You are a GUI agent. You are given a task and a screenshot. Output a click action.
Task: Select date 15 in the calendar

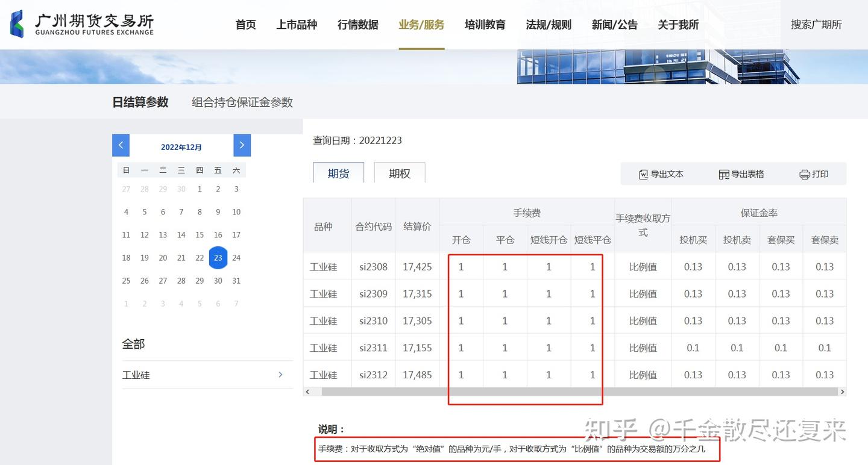pos(200,235)
